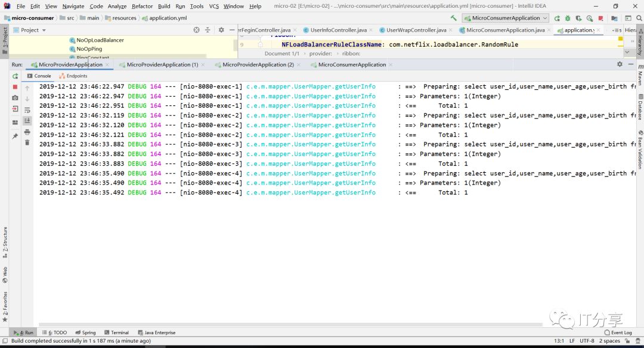Open the Run panel gear settings menu
The height and width of the screenshot is (348, 644).
620,64
